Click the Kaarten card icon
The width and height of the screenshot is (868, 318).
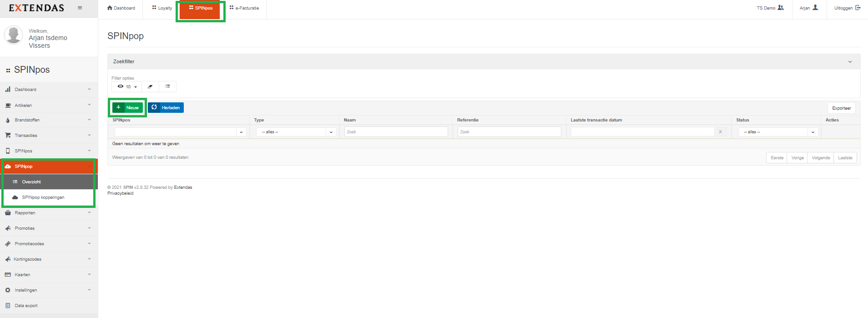coord(8,275)
